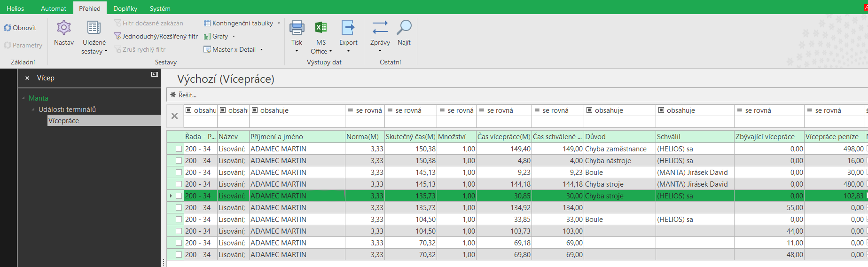Image resolution: width=868 pixels, height=267 pixels.
Task: Expand Kontingenční tabulky dropdown
Action: (279, 23)
